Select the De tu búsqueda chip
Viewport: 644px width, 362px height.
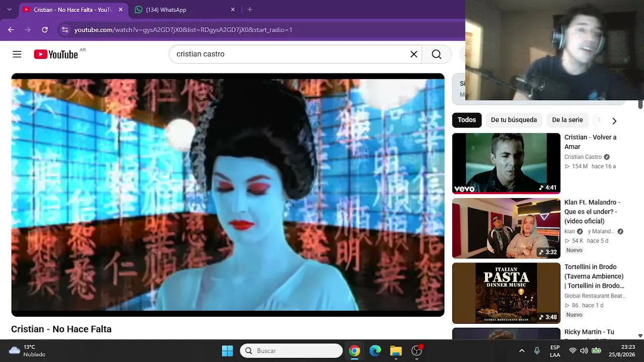(514, 120)
